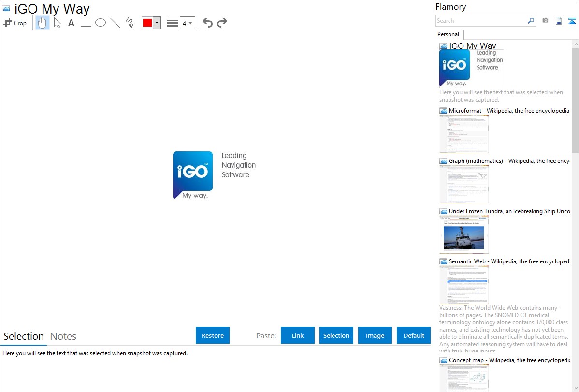Click the Under Frozen Tundra title
579x392 pixels.
(x=509, y=211)
